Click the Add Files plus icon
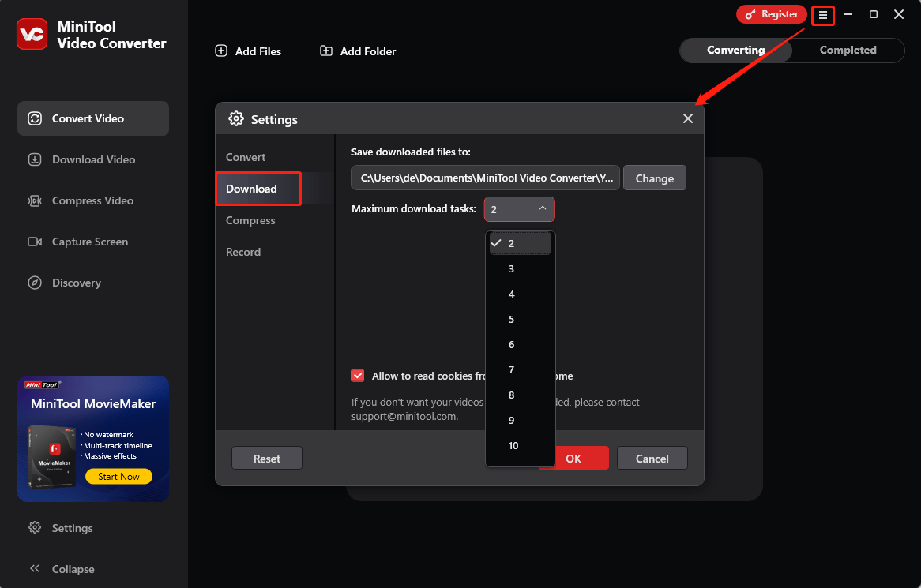The height and width of the screenshot is (588, 921). tap(221, 51)
